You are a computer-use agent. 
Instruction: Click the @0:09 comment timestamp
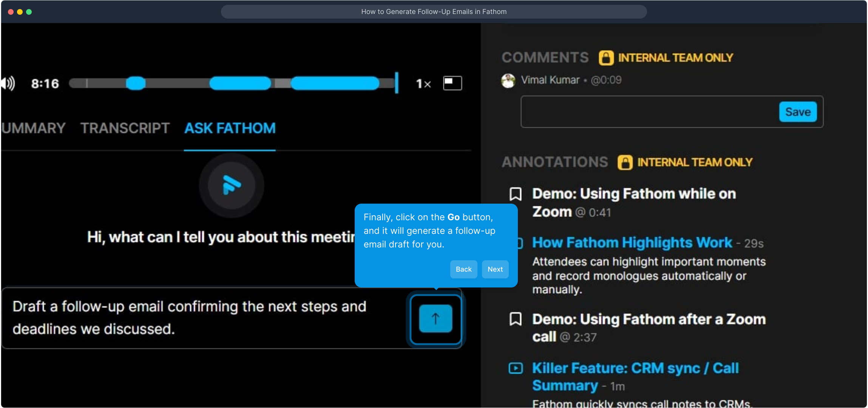(x=606, y=80)
